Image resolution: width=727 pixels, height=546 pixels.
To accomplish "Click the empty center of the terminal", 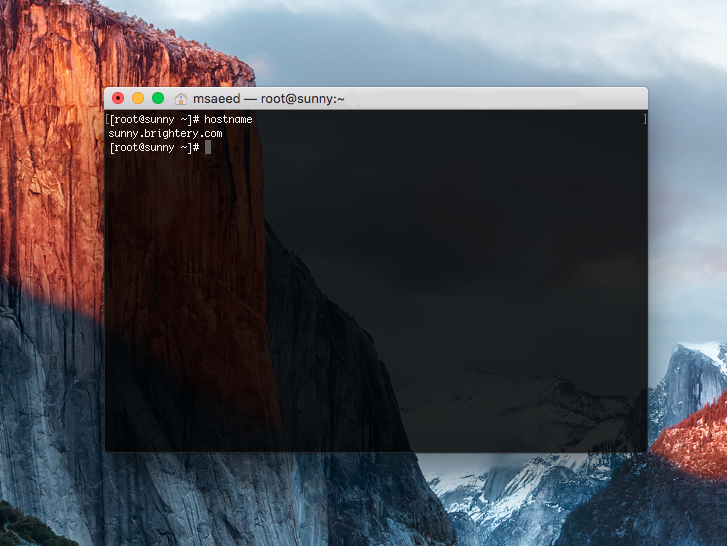I will tap(375, 290).
